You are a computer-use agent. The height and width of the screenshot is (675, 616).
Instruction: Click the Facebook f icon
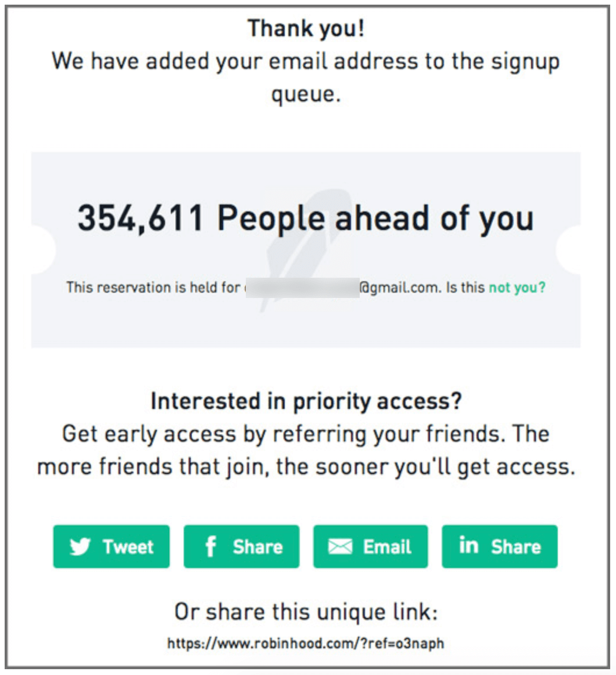pyautogui.click(x=210, y=546)
